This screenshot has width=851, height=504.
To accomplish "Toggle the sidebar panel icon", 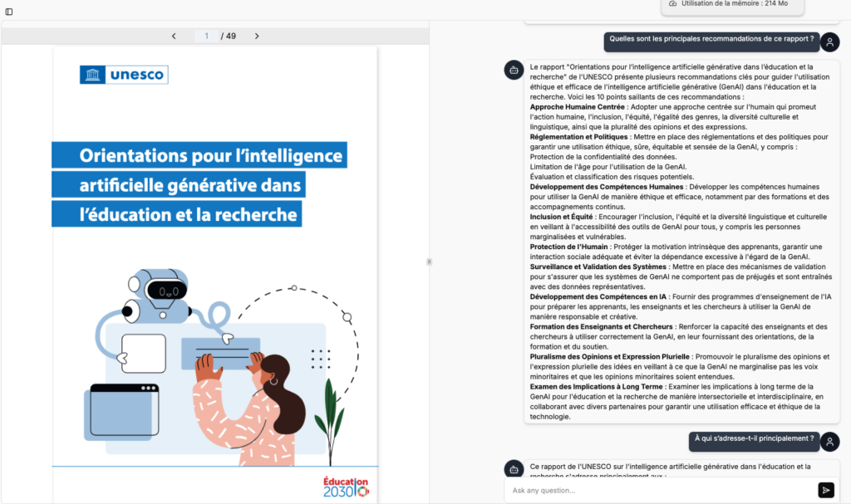I will [x=9, y=12].
